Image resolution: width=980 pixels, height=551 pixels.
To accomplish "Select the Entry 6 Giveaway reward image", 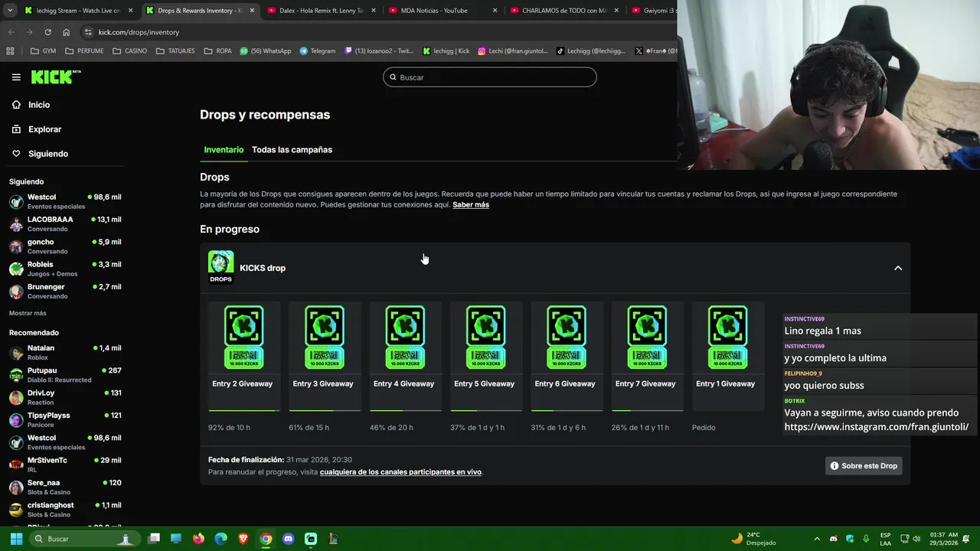I will point(567,337).
